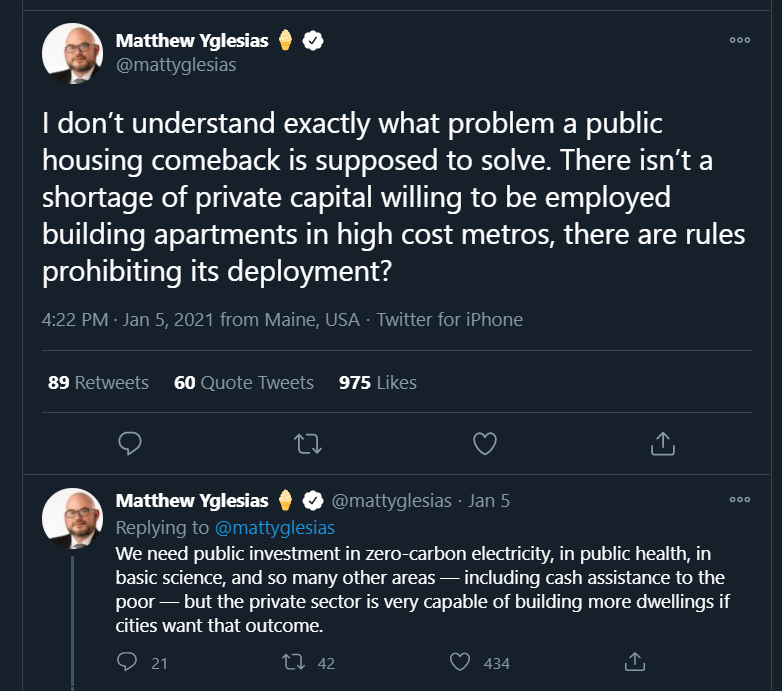View the 975 Likes list
782x691 pixels.
coord(377,383)
